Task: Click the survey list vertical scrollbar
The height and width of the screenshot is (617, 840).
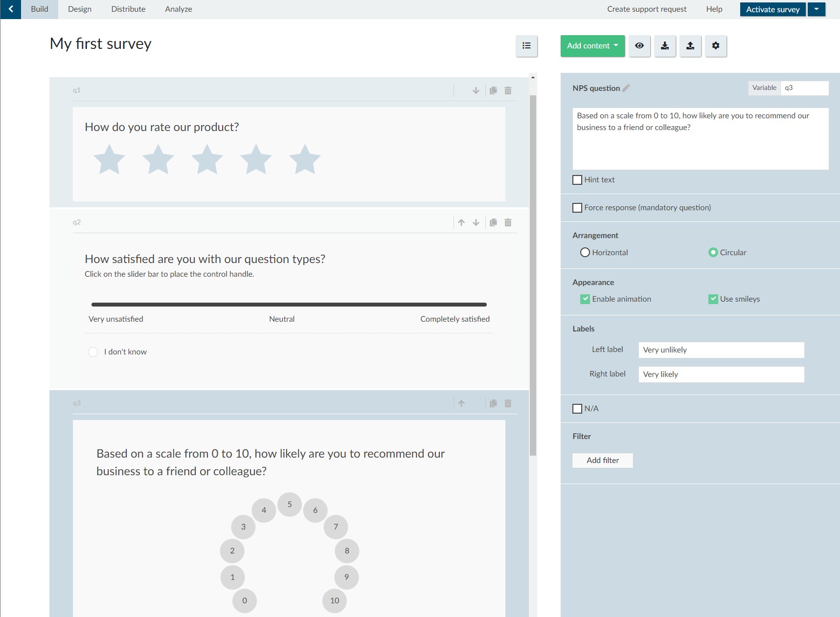Action: coord(533,275)
